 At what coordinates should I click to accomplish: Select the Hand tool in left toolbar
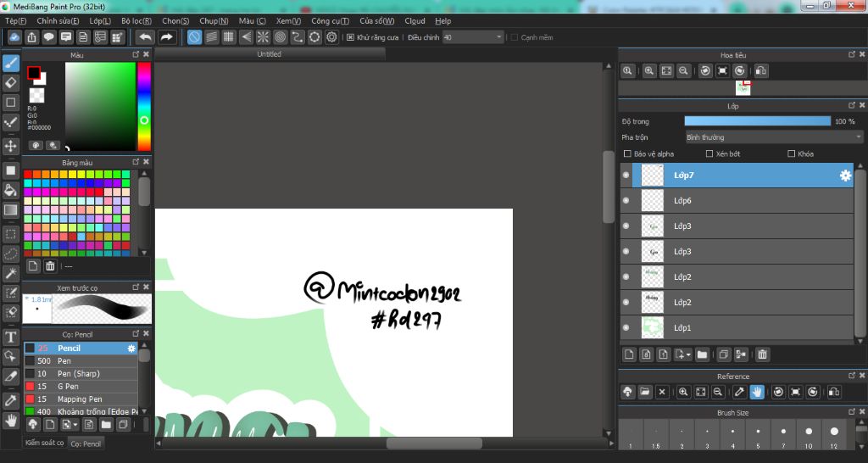[x=10, y=421]
